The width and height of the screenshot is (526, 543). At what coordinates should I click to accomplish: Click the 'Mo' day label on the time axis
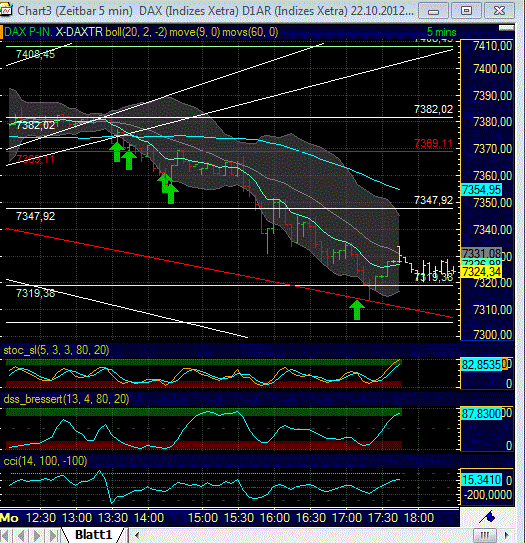coord(9,518)
